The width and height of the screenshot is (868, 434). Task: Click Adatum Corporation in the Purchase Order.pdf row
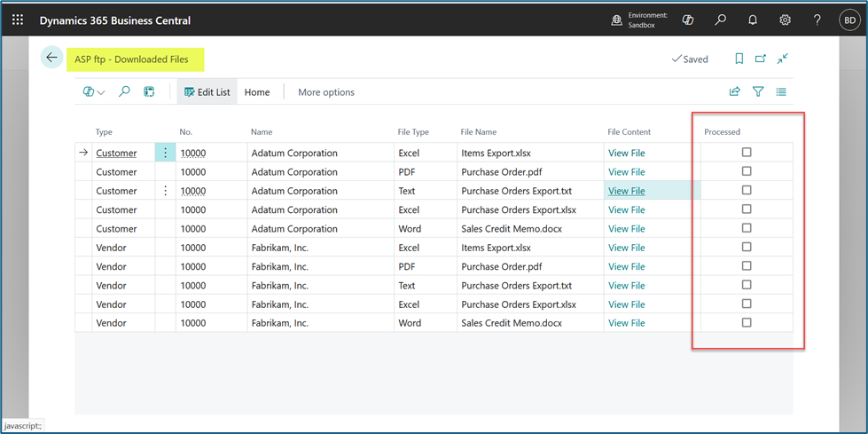tap(294, 172)
